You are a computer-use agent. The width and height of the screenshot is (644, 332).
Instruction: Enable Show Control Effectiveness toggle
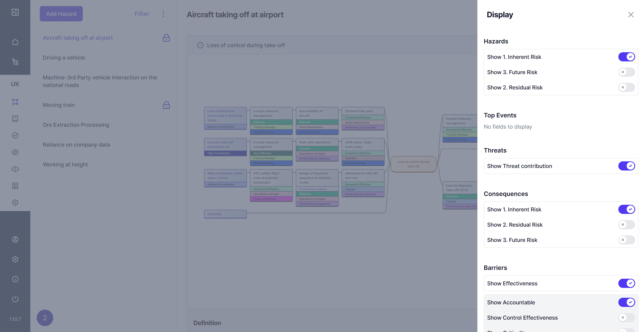(x=626, y=318)
